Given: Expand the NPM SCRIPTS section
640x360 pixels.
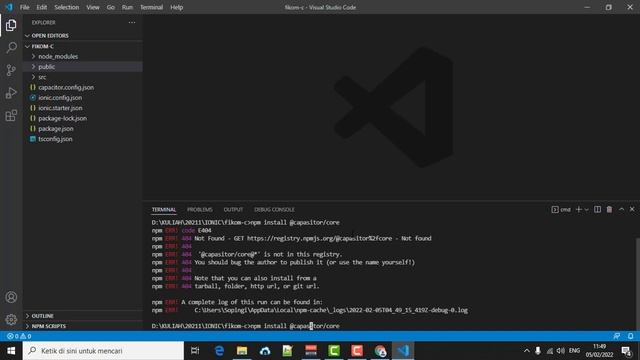Looking at the screenshot, I should [83, 326].
